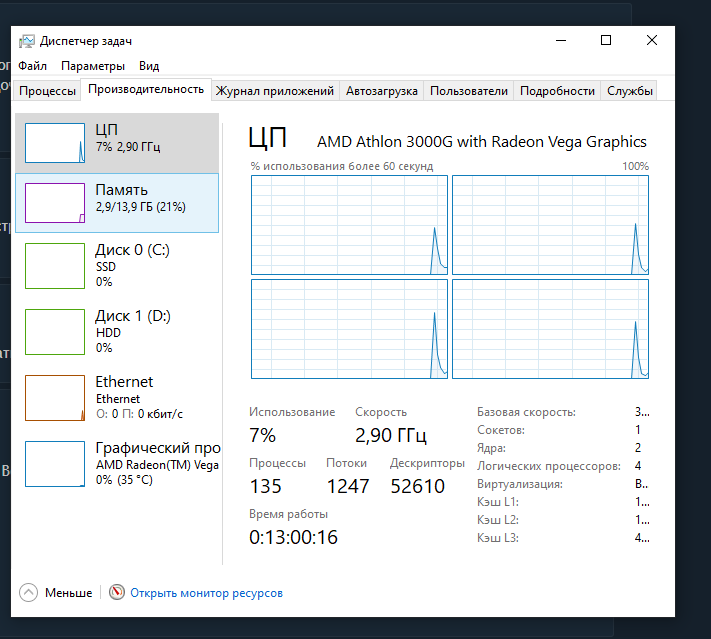Switch to the Пользователи tab
Viewport: 711px width, 639px height.
[x=469, y=91]
